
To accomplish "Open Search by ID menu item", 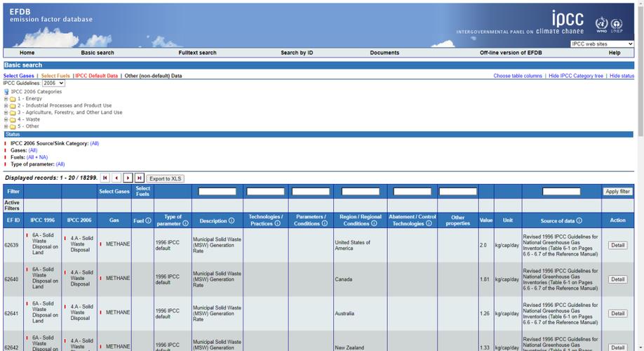I will pos(297,53).
